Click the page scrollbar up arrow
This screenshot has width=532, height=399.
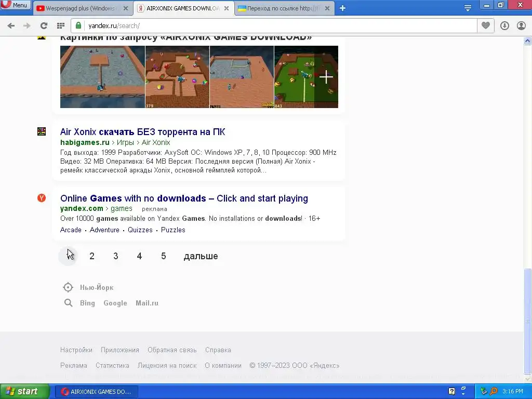point(528,41)
